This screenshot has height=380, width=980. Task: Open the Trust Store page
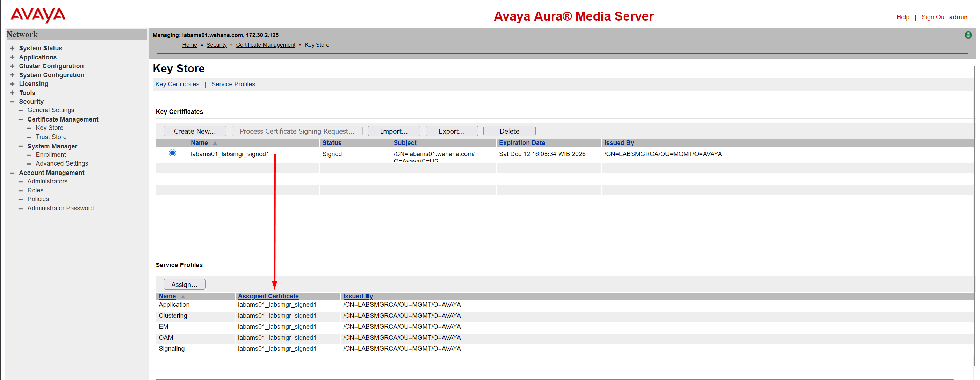(51, 137)
